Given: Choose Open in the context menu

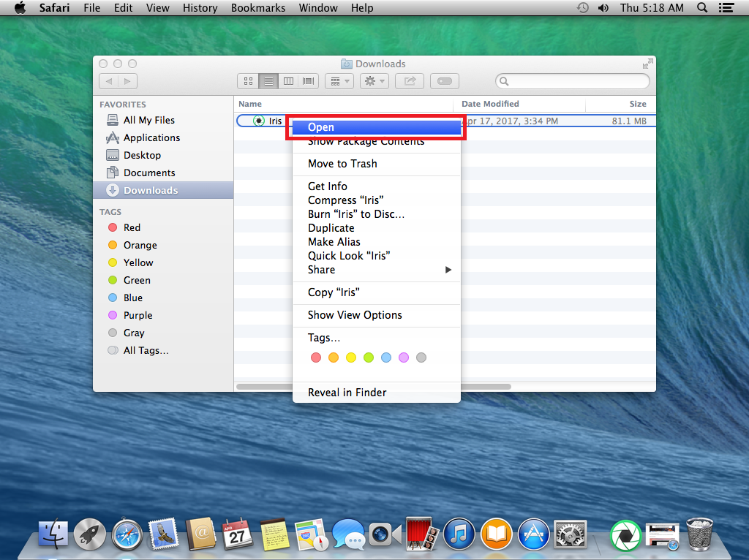Looking at the screenshot, I should 377,127.
